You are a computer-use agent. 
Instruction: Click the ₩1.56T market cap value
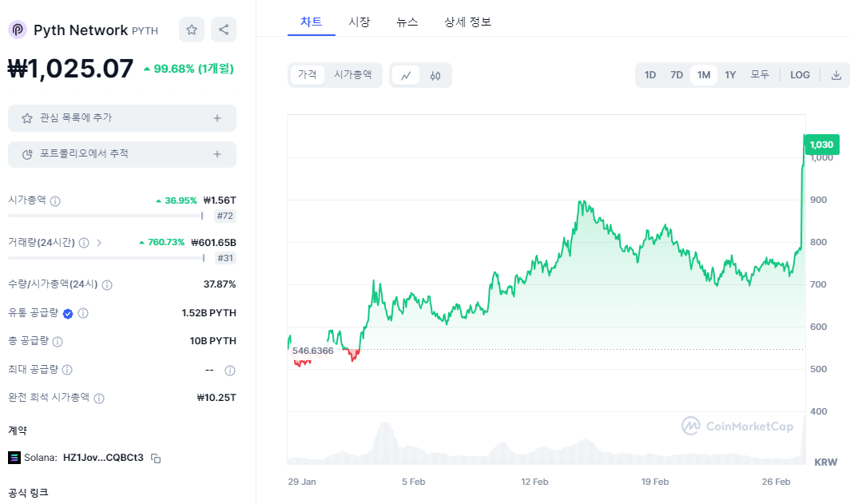click(220, 200)
